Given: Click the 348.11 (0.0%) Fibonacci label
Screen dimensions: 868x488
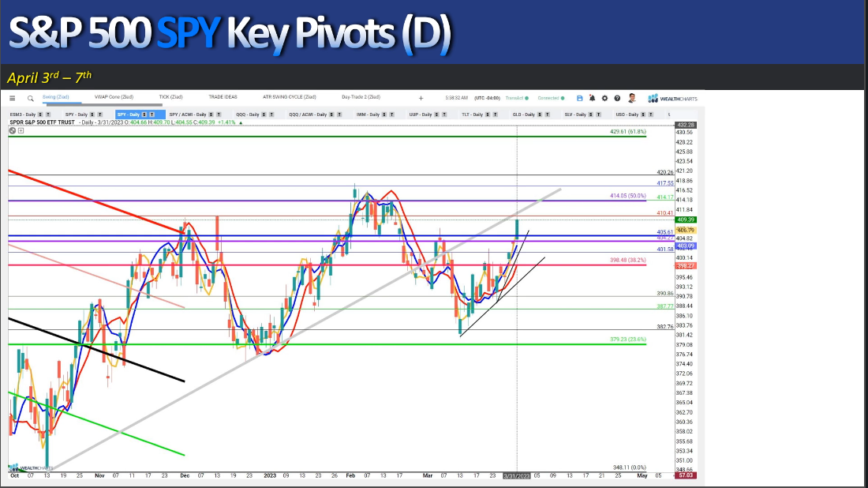Looking at the screenshot, I should click(x=630, y=468).
